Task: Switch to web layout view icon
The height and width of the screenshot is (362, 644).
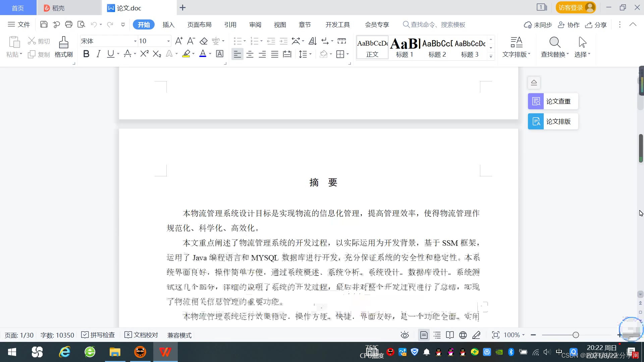Action: (x=463, y=335)
